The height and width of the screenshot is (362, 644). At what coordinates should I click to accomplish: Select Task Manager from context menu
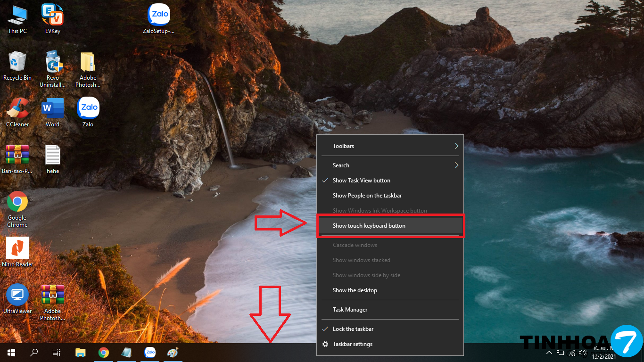pos(350,310)
